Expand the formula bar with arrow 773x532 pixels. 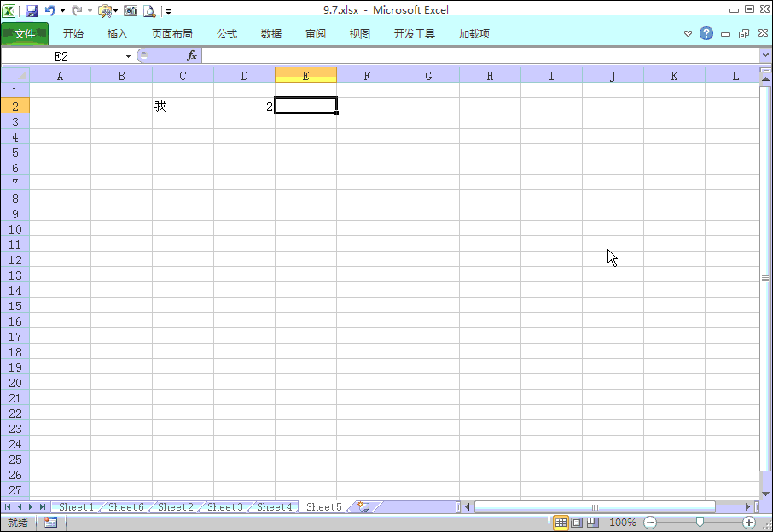coord(765,55)
